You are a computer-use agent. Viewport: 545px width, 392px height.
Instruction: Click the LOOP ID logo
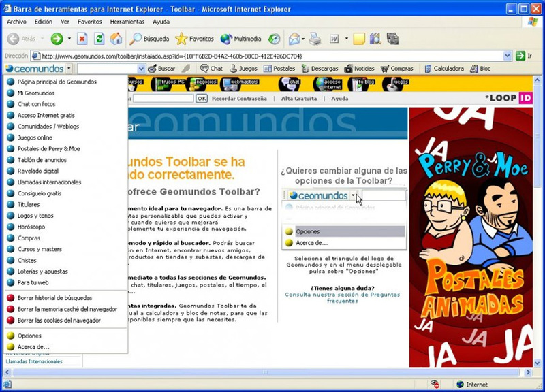(x=508, y=98)
